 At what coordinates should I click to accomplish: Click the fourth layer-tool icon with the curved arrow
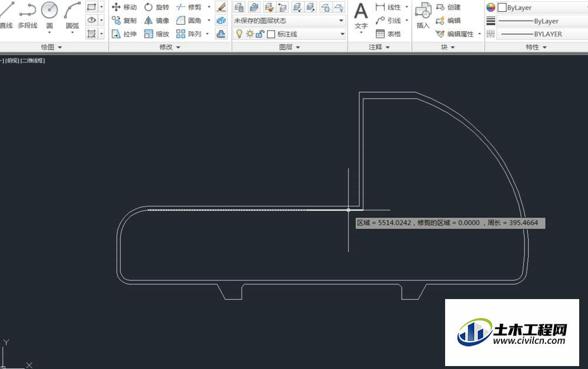coord(282,6)
